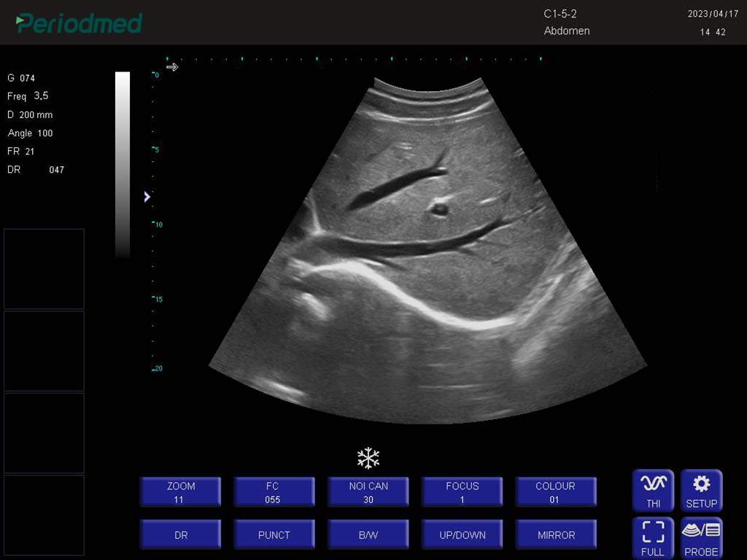Toggle B/W display mode
The width and height of the screenshot is (747, 560).
click(368, 534)
